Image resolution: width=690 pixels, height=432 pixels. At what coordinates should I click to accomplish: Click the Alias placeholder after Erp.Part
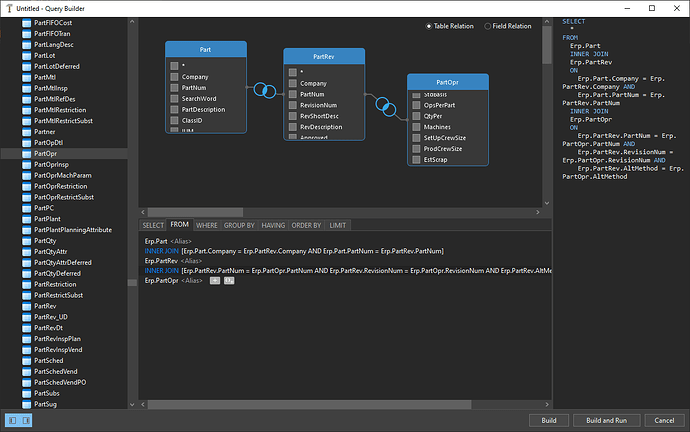coord(181,242)
